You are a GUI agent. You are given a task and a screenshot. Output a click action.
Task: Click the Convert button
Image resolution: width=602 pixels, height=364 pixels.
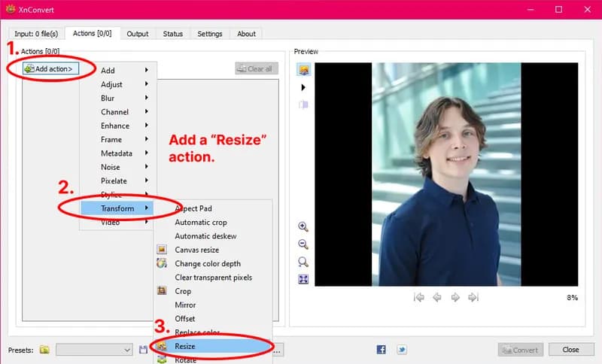click(x=521, y=350)
